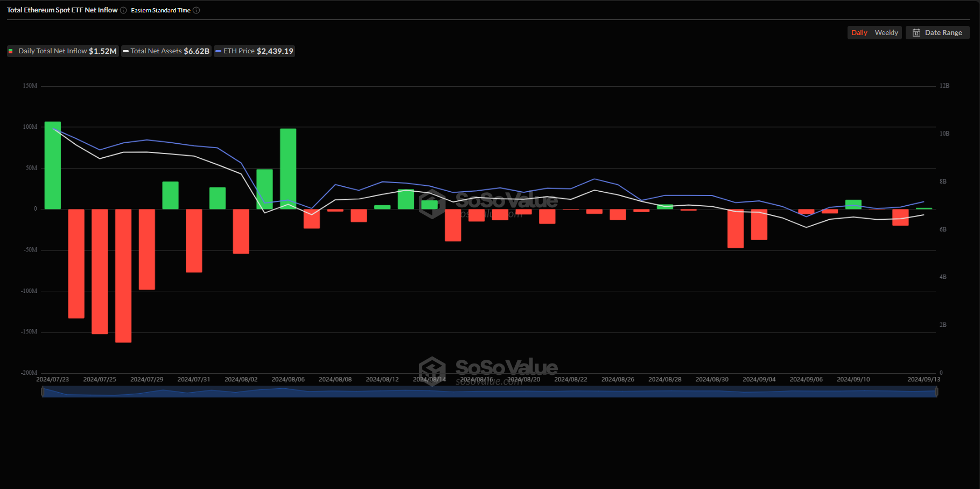Click right handle of range slider
980x489 pixels.
(x=936, y=392)
